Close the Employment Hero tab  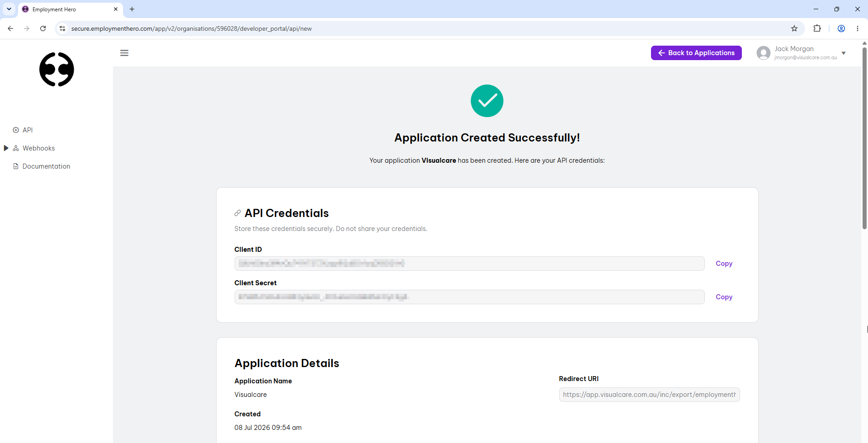116,9
